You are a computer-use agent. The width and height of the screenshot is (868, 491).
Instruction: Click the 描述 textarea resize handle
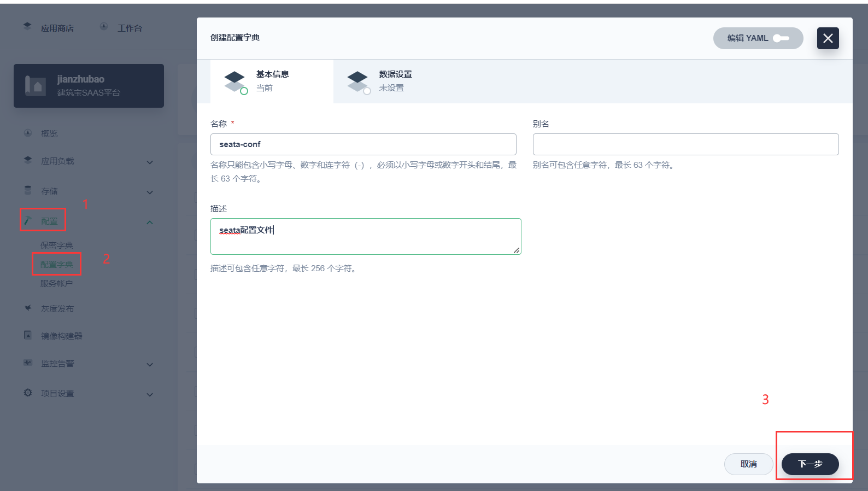(517, 250)
